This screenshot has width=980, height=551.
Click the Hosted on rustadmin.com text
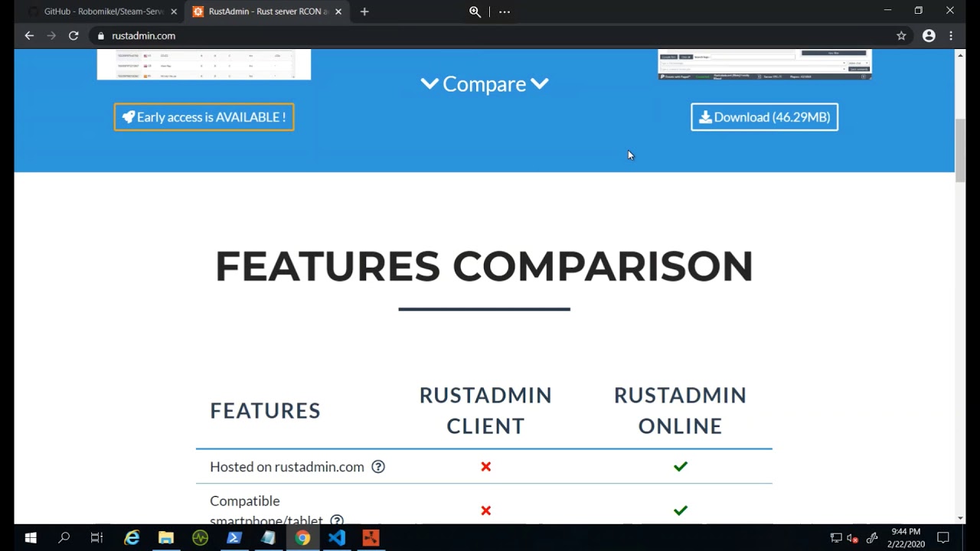(x=287, y=467)
